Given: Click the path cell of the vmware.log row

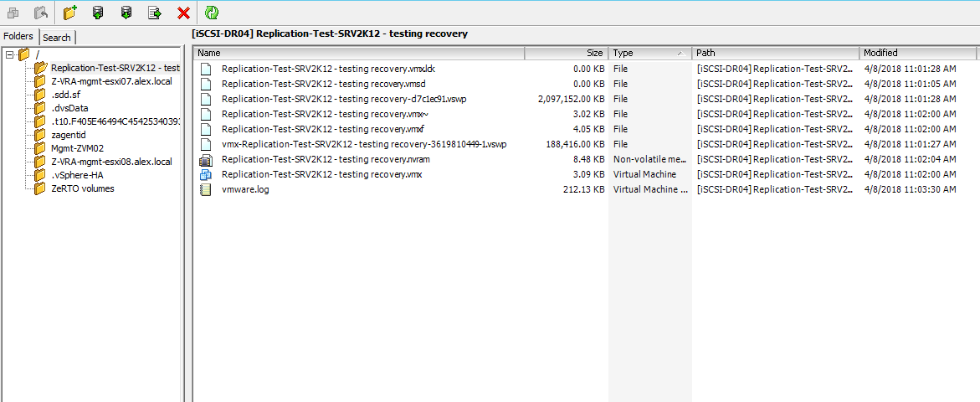Looking at the screenshot, I should click(x=774, y=189).
